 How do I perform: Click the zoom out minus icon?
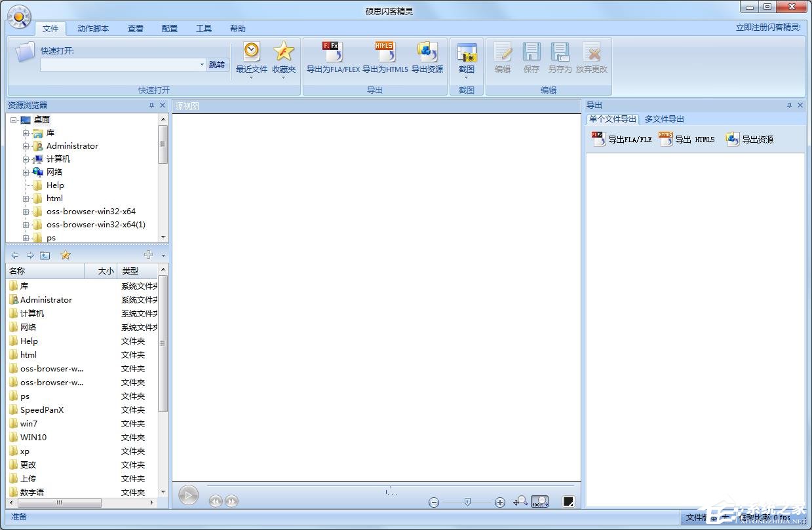click(x=434, y=502)
